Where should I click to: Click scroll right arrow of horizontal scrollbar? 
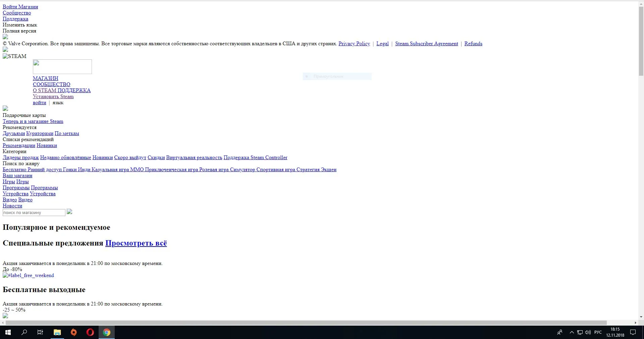(x=636, y=323)
